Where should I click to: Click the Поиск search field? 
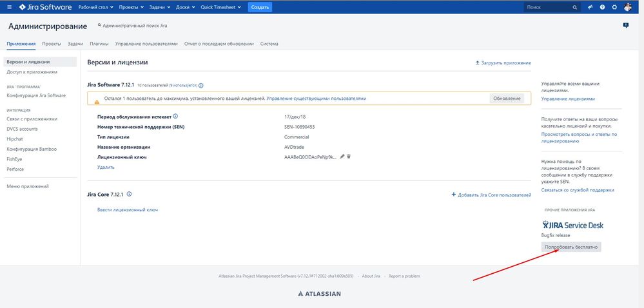click(x=552, y=7)
